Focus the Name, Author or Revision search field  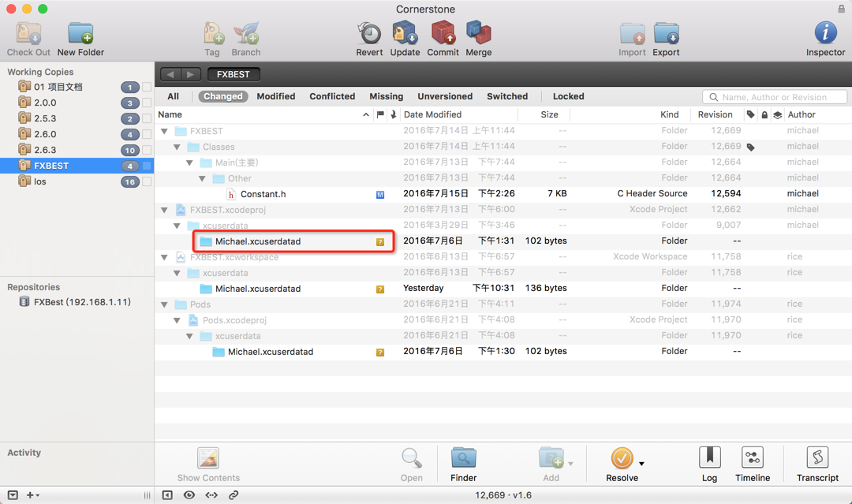[775, 97]
